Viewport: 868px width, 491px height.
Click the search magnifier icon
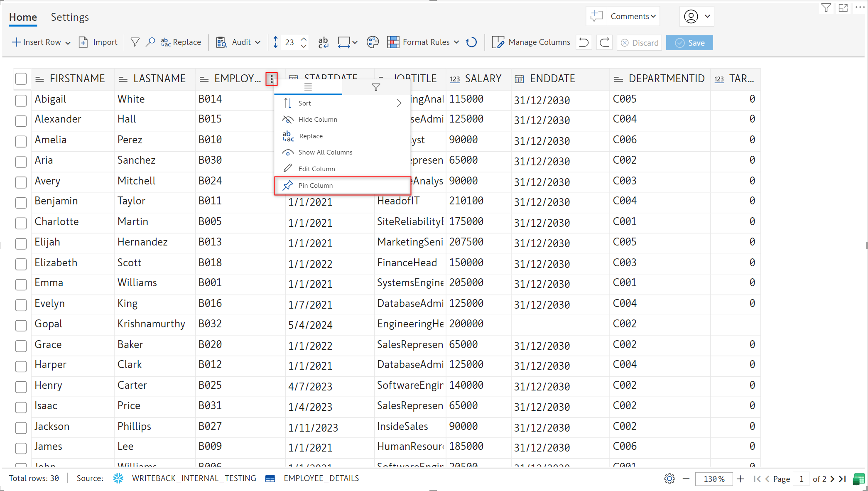(150, 42)
